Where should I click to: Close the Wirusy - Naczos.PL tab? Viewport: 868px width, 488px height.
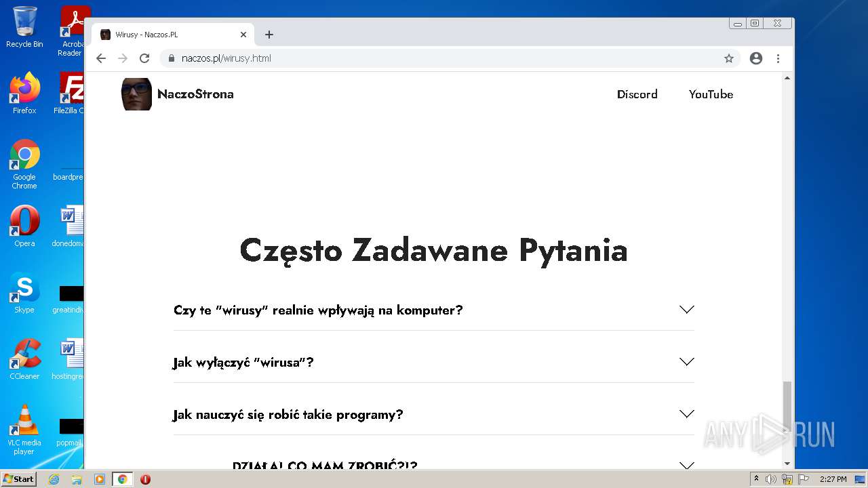coord(243,35)
